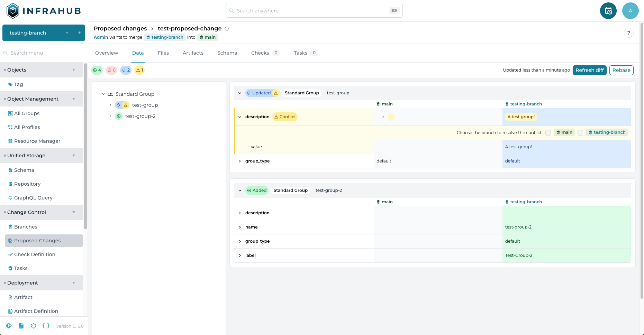The width and height of the screenshot is (644, 335).
Task: Switch to the Artifacts tab
Action: pyautogui.click(x=193, y=53)
